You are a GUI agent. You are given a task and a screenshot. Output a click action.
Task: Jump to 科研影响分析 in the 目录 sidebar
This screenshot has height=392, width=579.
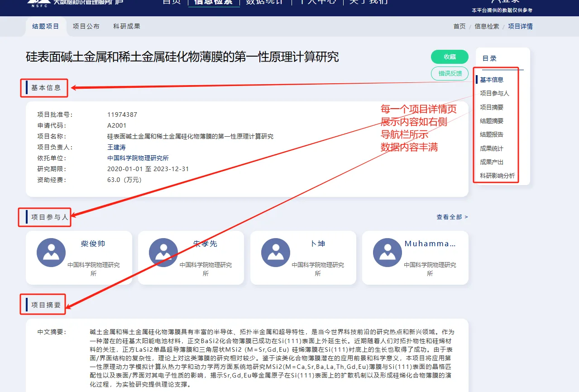[x=497, y=176]
